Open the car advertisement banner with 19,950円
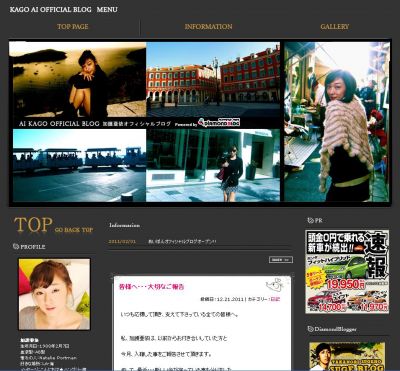This screenshot has height=371, width=400. tap(347, 272)
